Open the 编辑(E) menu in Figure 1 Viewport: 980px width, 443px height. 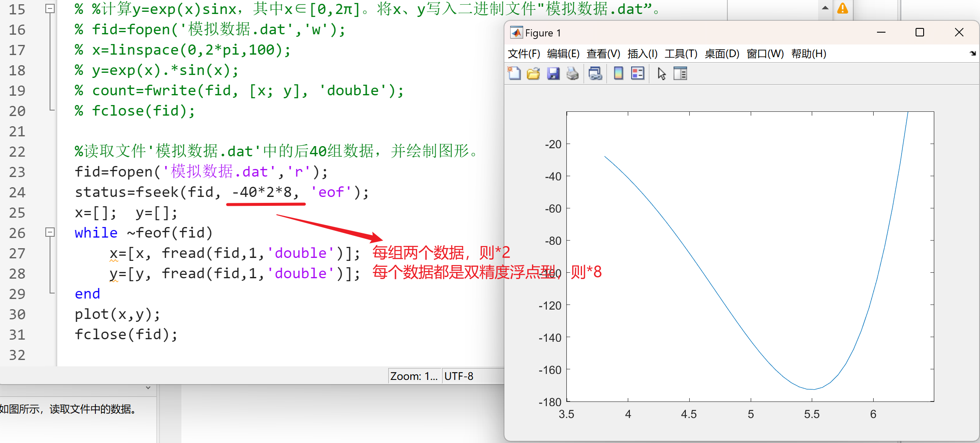coord(563,54)
